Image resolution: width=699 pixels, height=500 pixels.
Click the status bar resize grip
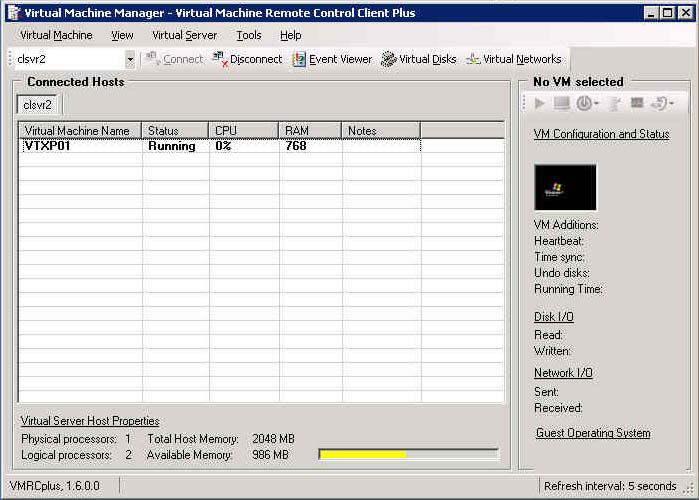[690, 488]
